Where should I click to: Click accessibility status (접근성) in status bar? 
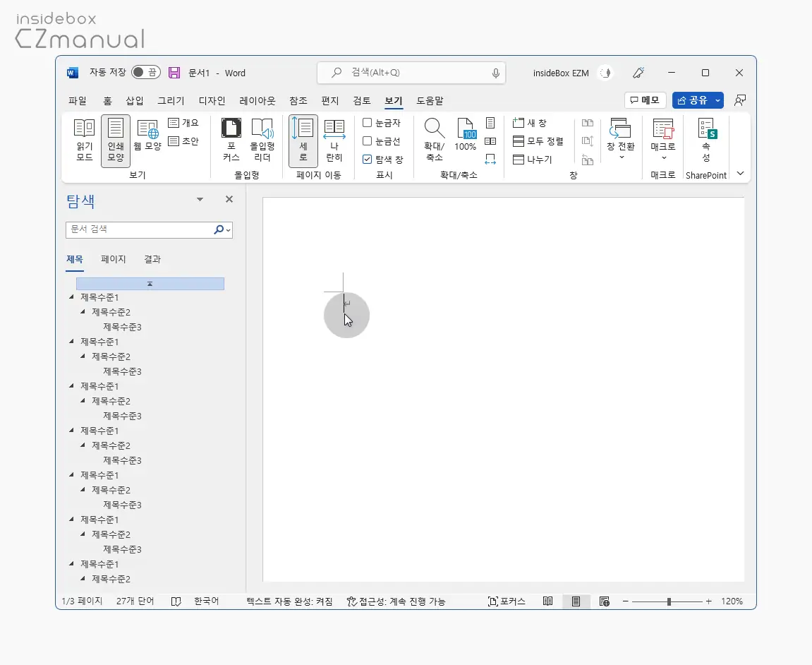coord(396,601)
